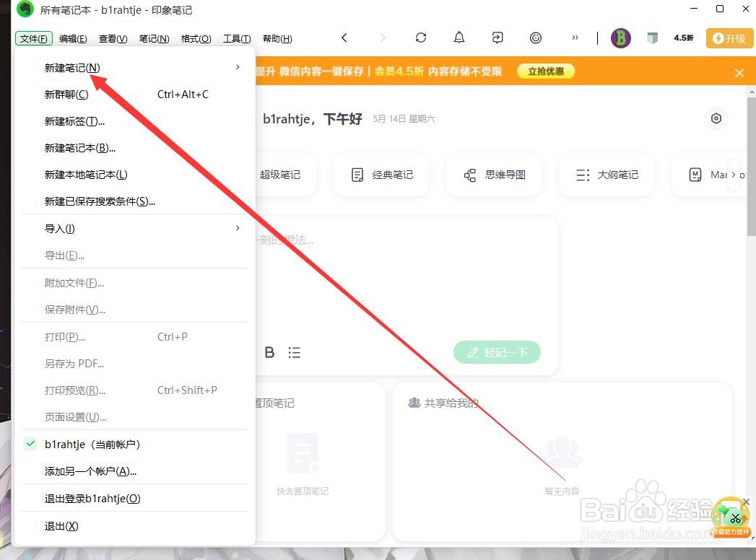Click the share arrow box icon
This screenshot has width=756, height=560.
[498, 38]
